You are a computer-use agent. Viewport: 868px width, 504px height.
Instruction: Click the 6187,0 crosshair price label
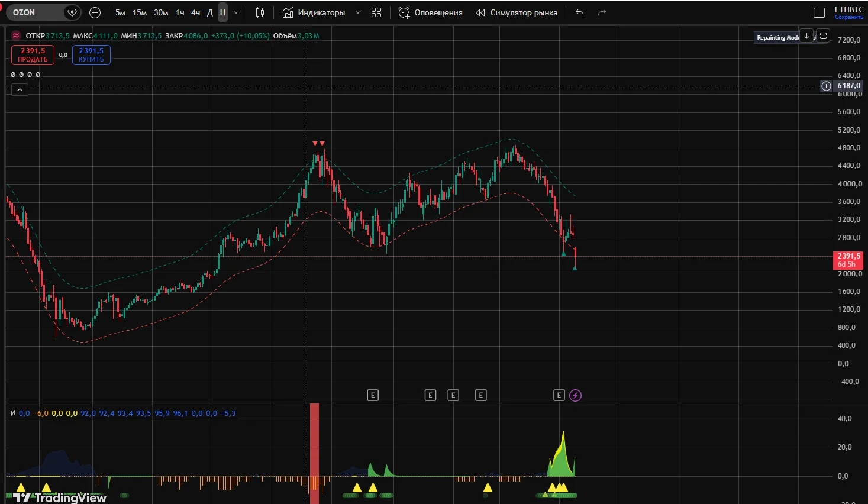(x=848, y=86)
